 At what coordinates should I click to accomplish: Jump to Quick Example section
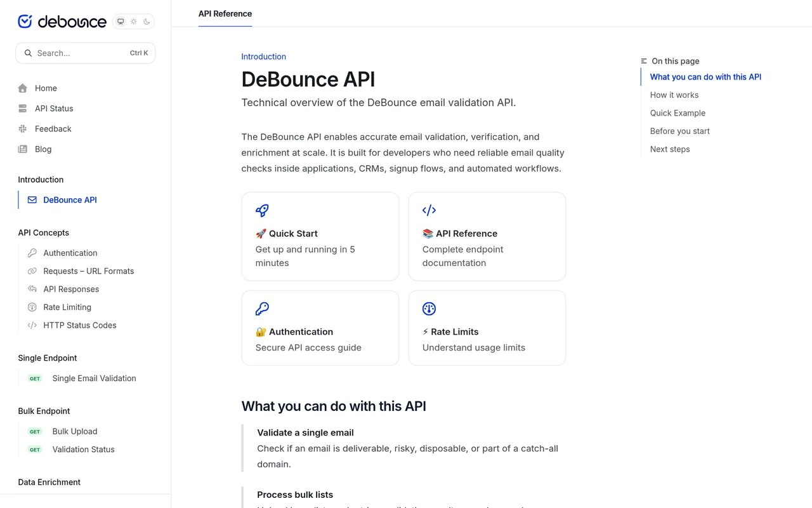678,113
